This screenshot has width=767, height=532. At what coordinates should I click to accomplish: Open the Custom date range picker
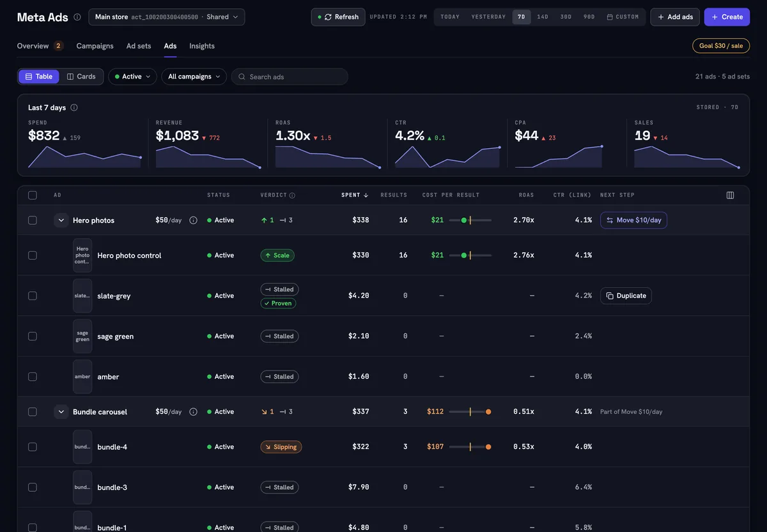tap(623, 17)
